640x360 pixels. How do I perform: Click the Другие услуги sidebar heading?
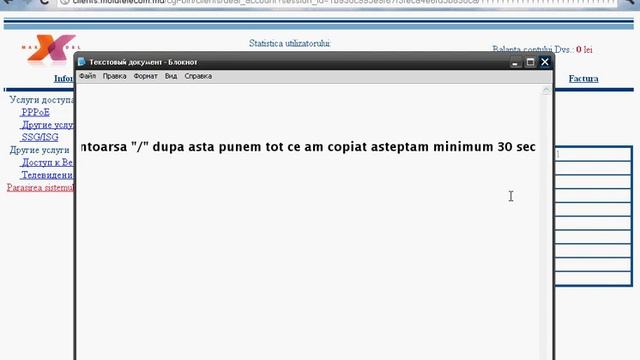pos(39,150)
